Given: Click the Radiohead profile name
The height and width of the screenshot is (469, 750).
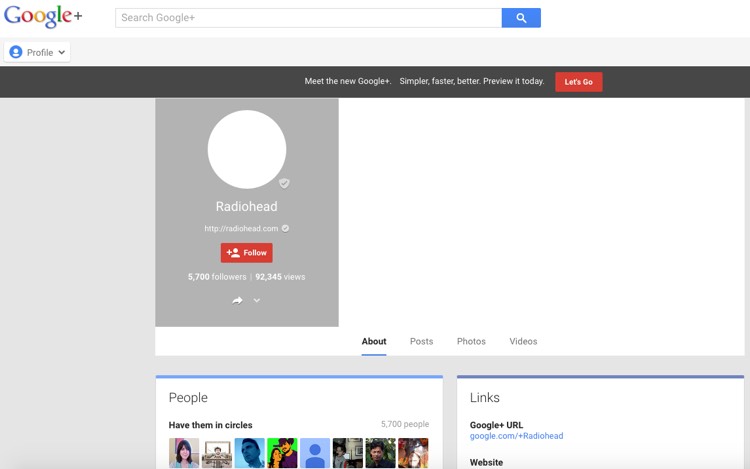Looking at the screenshot, I should [x=246, y=207].
